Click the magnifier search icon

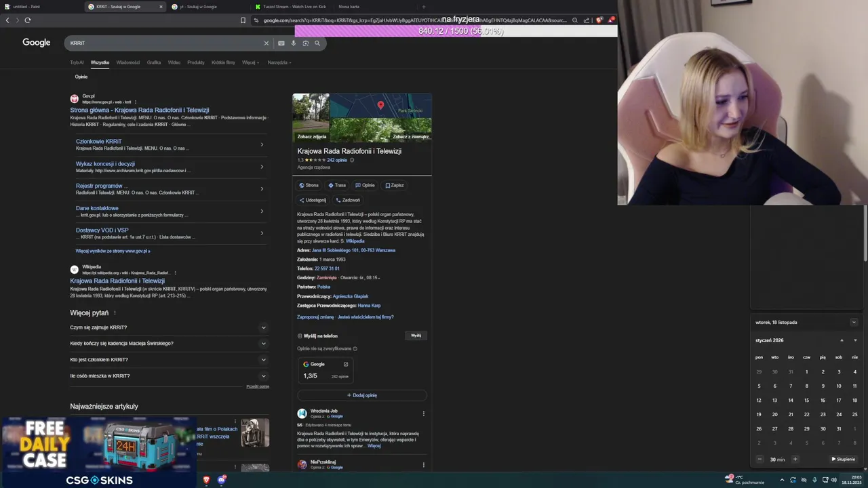pos(317,43)
